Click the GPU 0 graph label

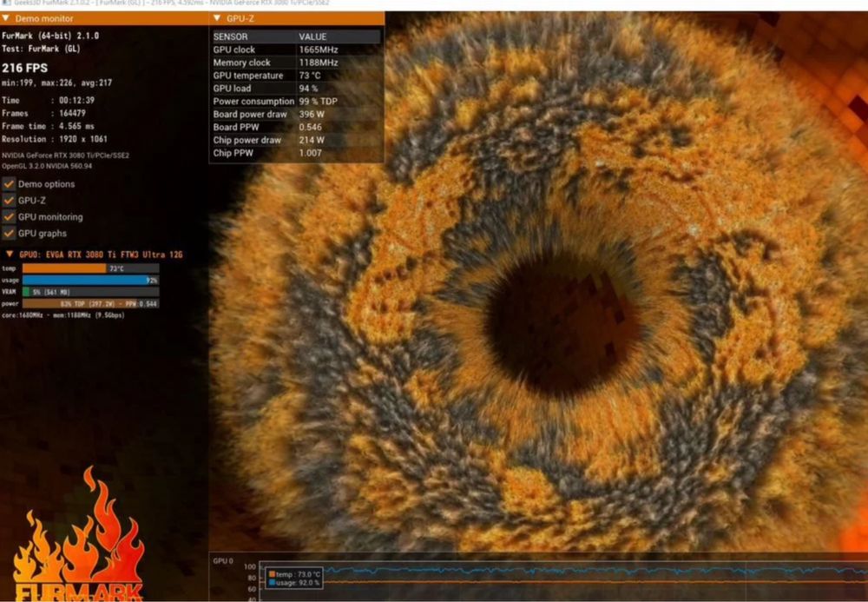click(223, 561)
